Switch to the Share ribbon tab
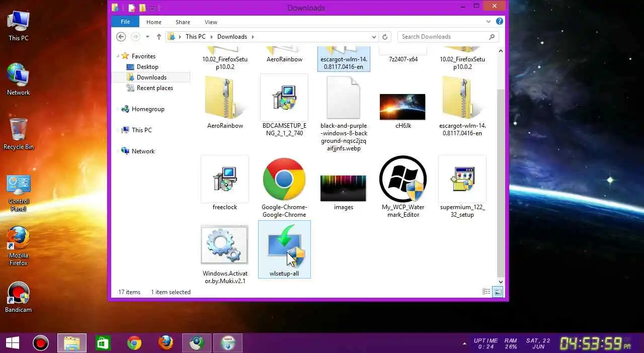The height and width of the screenshot is (353, 644). (x=183, y=22)
